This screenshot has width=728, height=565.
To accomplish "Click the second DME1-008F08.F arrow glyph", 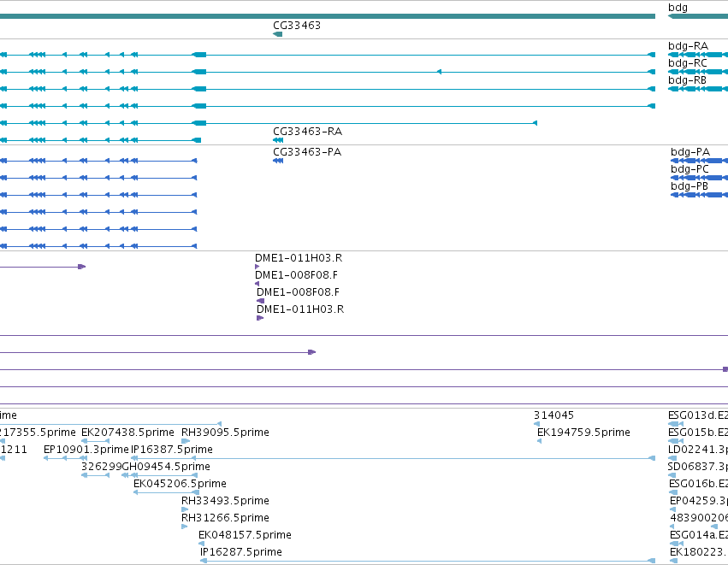I will click(x=260, y=301).
